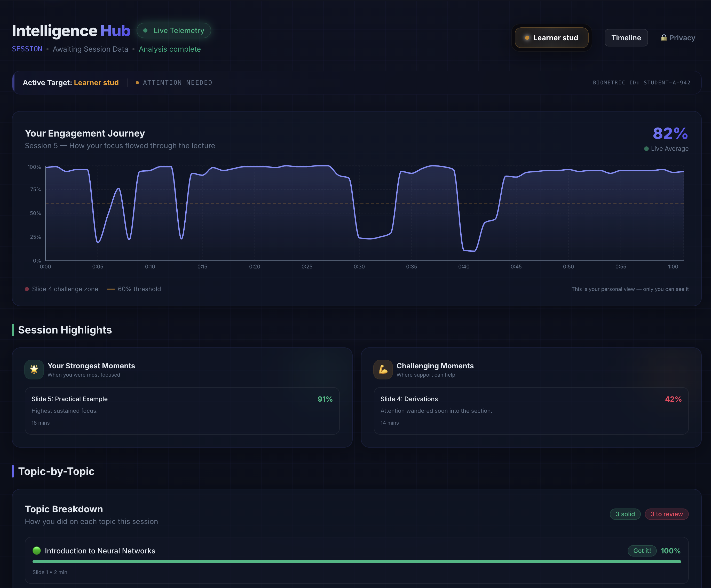
Task: Toggle the Live Telemetry badge
Action: [x=174, y=30]
